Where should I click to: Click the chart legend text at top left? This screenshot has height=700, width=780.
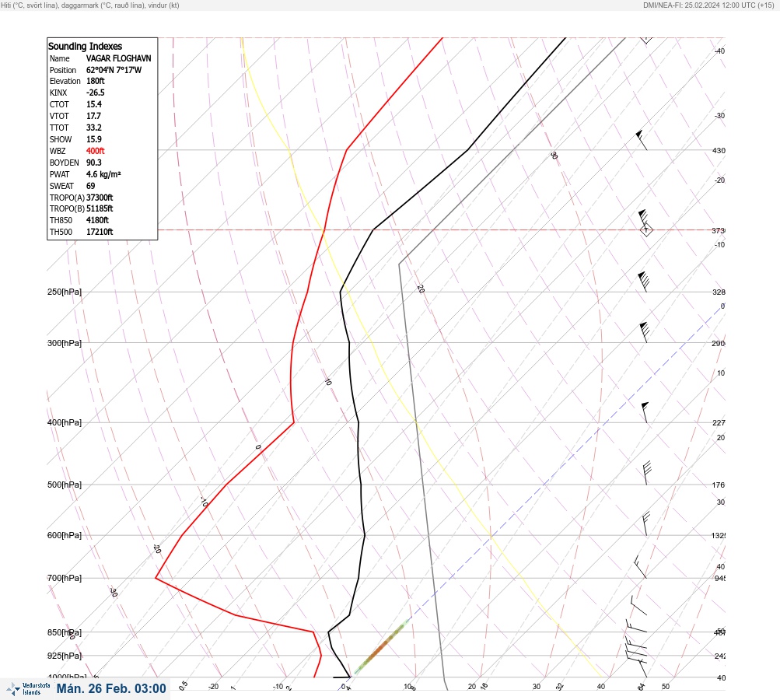(x=90, y=5)
